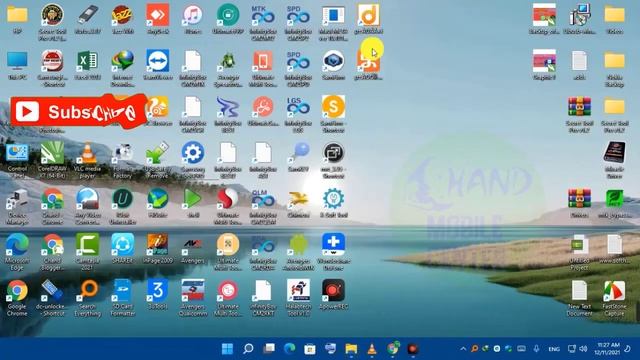Open the MTK InfinityBox CM2MTK shortcut

[263, 22]
